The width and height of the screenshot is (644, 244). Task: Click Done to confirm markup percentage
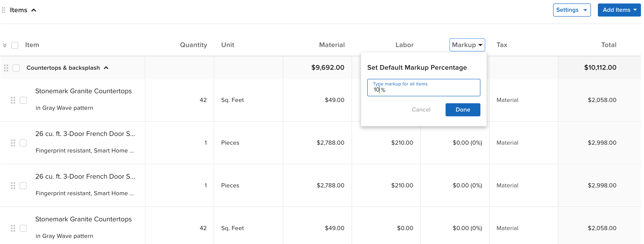pos(463,109)
